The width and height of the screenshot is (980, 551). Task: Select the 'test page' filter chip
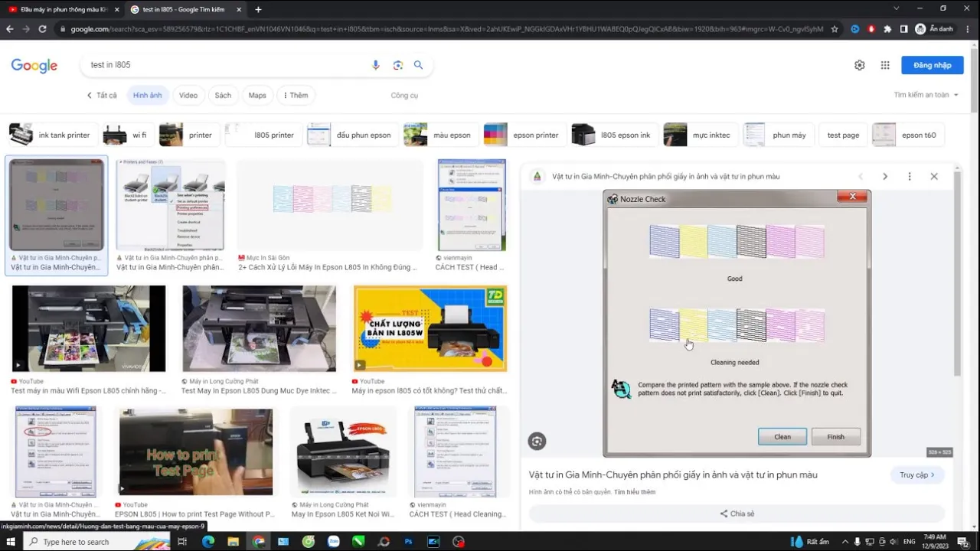843,135
